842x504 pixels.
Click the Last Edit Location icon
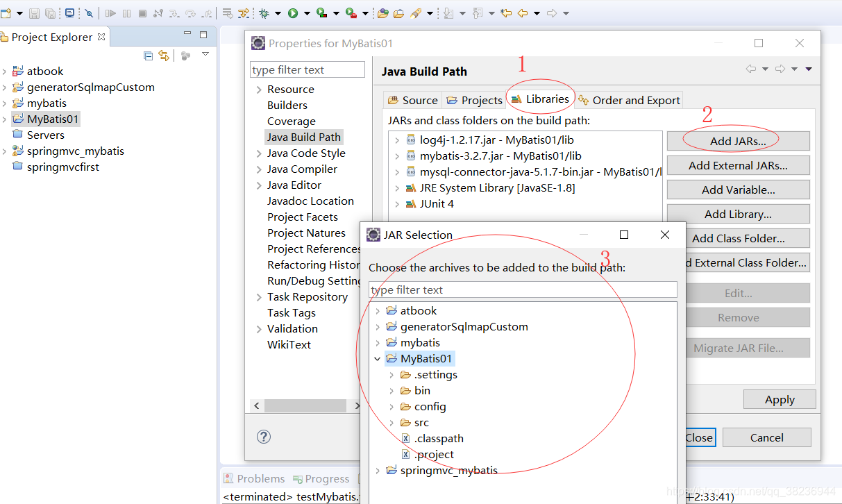(x=505, y=13)
